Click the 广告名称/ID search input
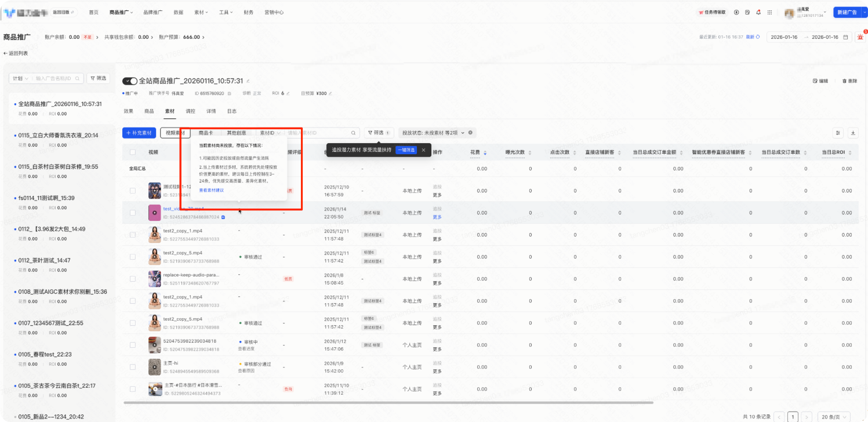Screen dimensions: 868x422 point(57,78)
